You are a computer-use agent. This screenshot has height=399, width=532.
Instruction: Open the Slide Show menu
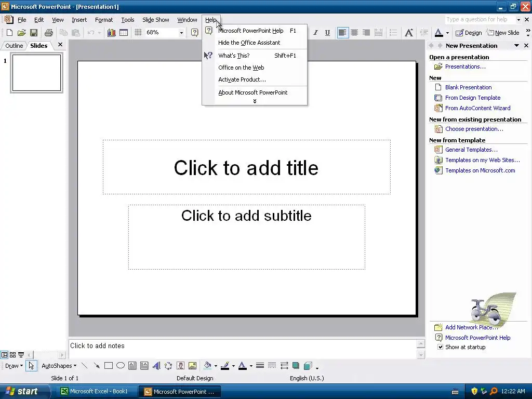pyautogui.click(x=156, y=20)
